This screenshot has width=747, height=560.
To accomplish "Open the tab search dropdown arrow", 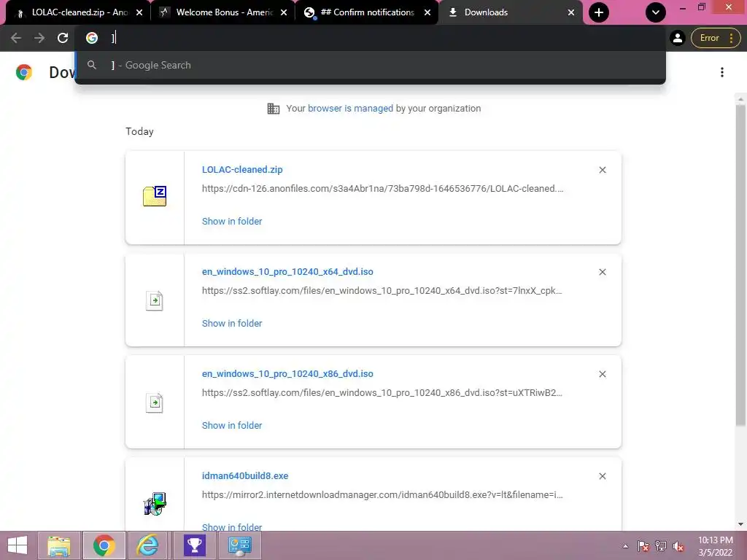I will tap(656, 12).
